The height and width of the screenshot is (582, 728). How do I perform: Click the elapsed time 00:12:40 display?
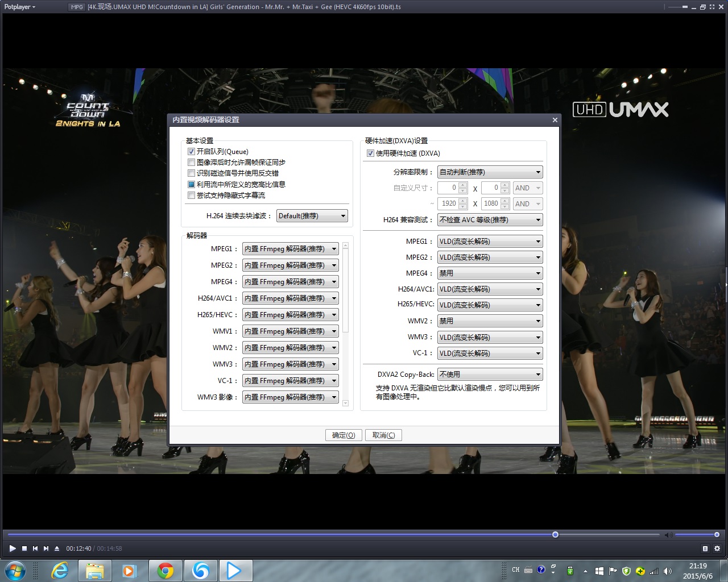pyautogui.click(x=78, y=548)
